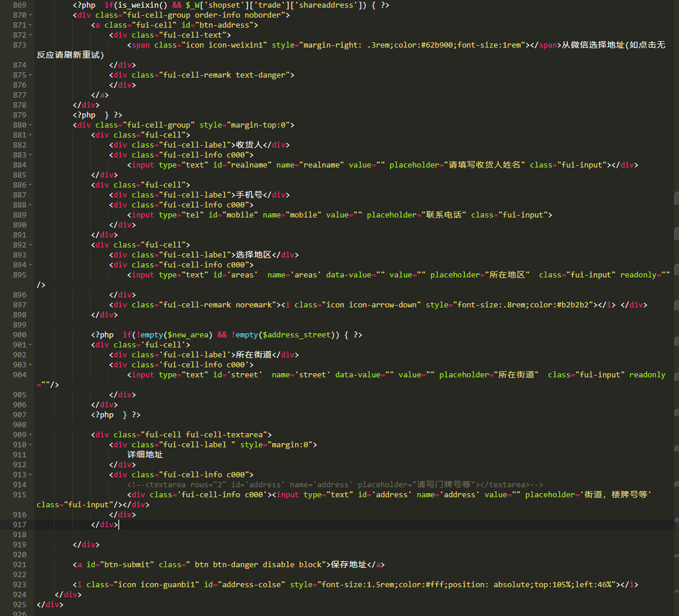The height and width of the screenshot is (616, 679).
Task: Click the label text '选择地区'
Action: (253, 255)
